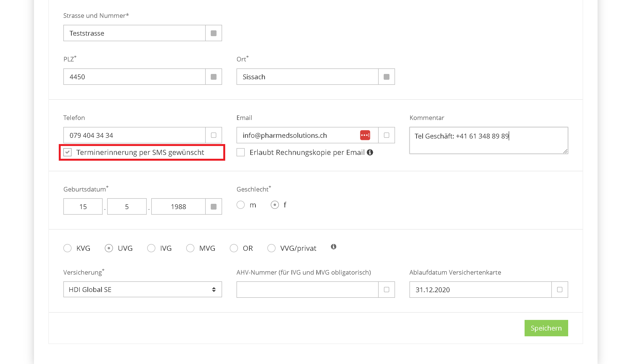This screenshot has width=632, height=364.
Task: Tick the small checkbox beside the Email field
Action: (386, 135)
